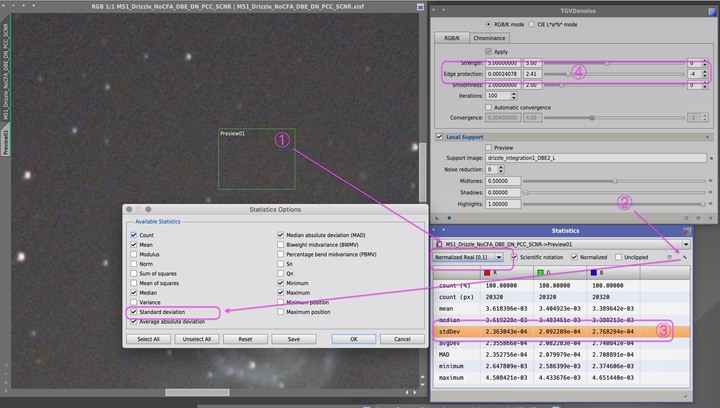This screenshot has width=720, height=408.
Task: Click the Midtones slider handle
Action: click(614, 181)
